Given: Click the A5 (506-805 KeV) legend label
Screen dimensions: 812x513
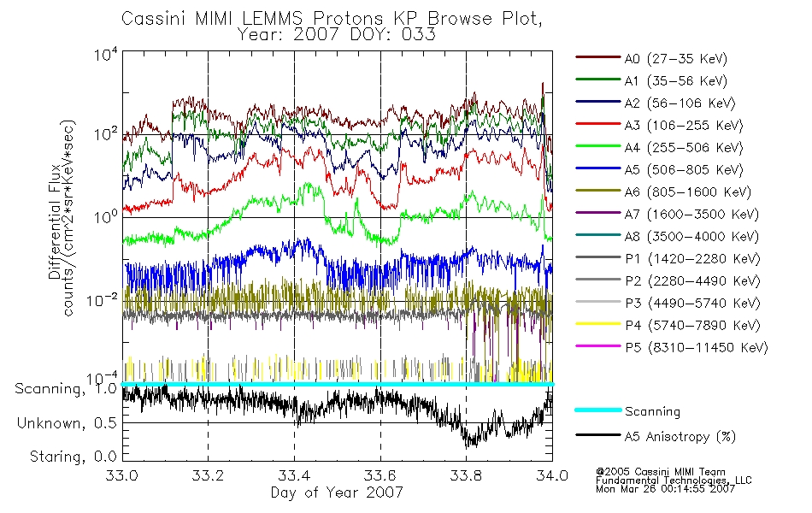Looking at the screenshot, I should click(x=684, y=170).
